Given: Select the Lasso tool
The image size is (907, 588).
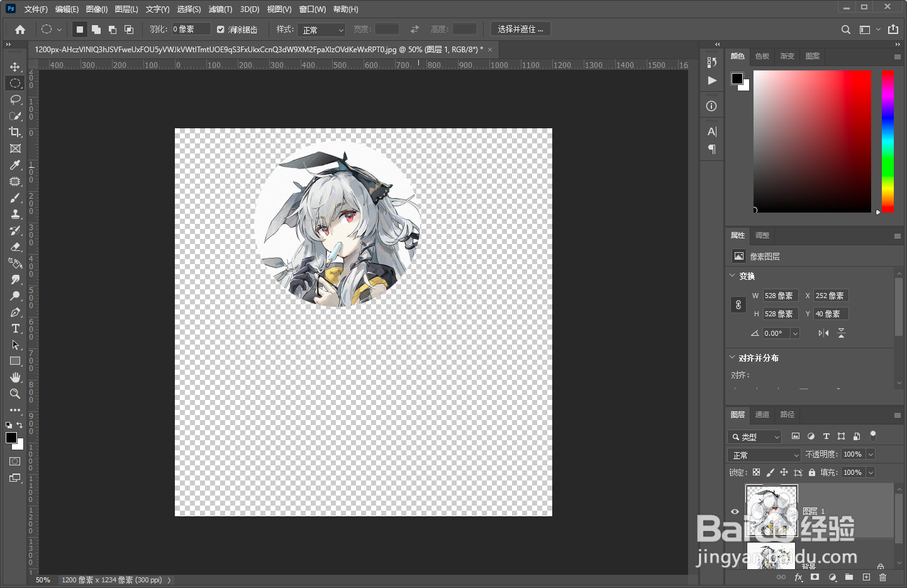Looking at the screenshot, I should click(x=15, y=99).
